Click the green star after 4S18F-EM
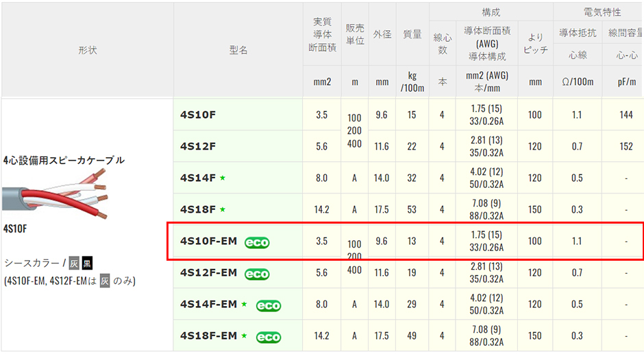The image size is (644, 354). pyautogui.click(x=244, y=336)
